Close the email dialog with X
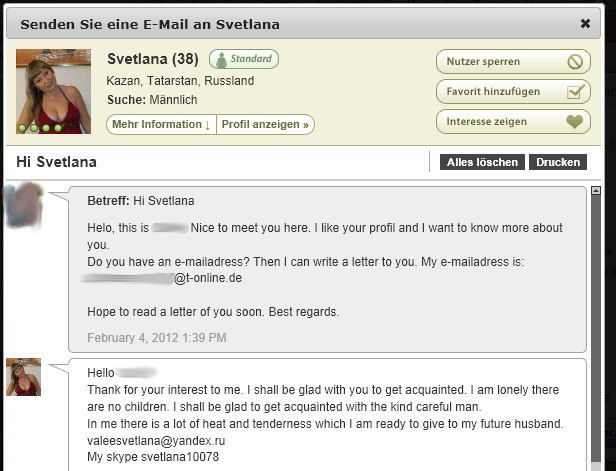The width and height of the screenshot is (616, 471). tap(585, 24)
